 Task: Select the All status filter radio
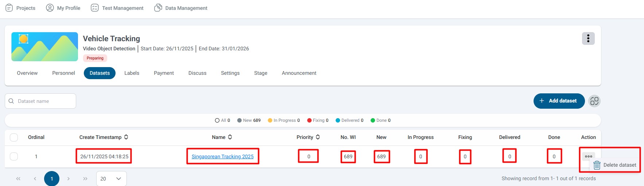click(217, 120)
